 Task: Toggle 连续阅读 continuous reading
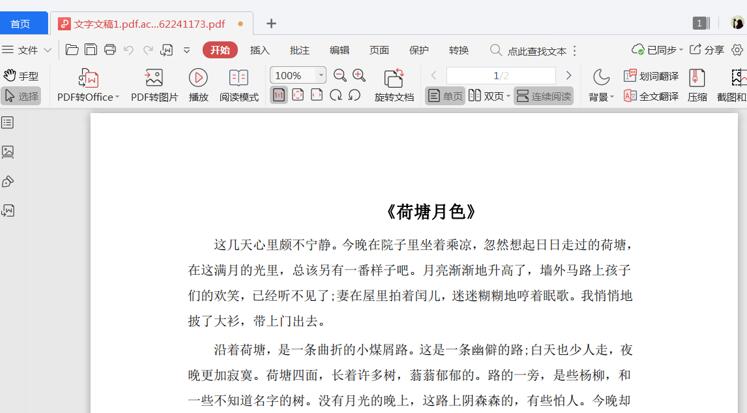click(544, 96)
